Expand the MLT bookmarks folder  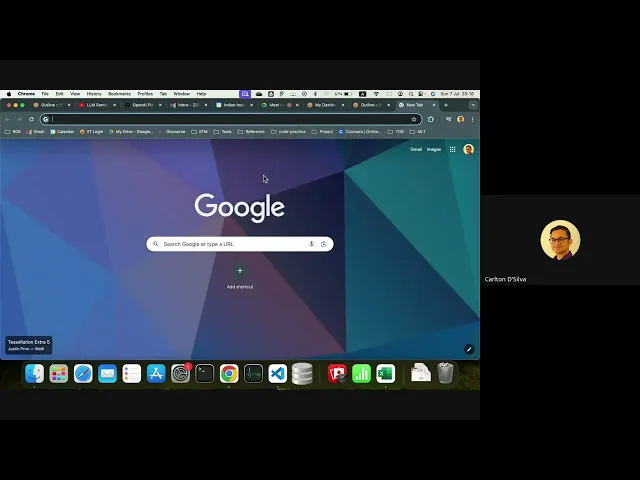418,131
